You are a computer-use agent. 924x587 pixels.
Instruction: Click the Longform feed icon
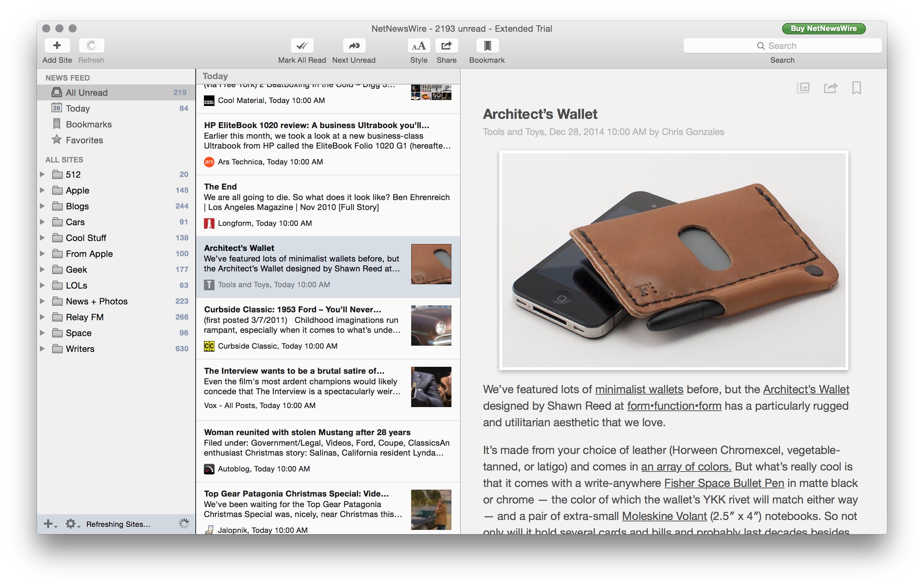click(x=209, y=223)
